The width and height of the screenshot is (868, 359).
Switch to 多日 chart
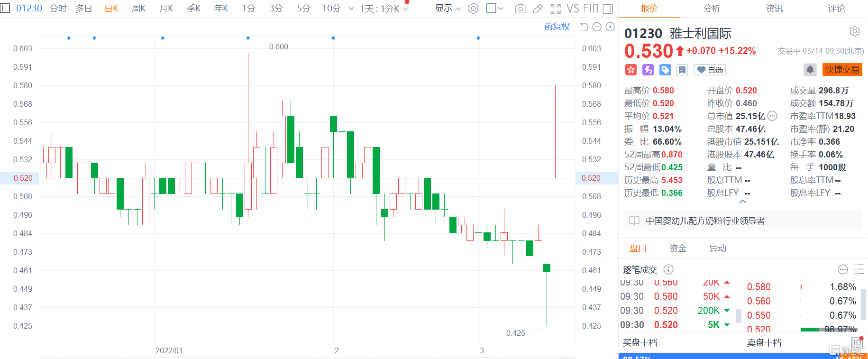pyautogui.click(x=84, y=9)
